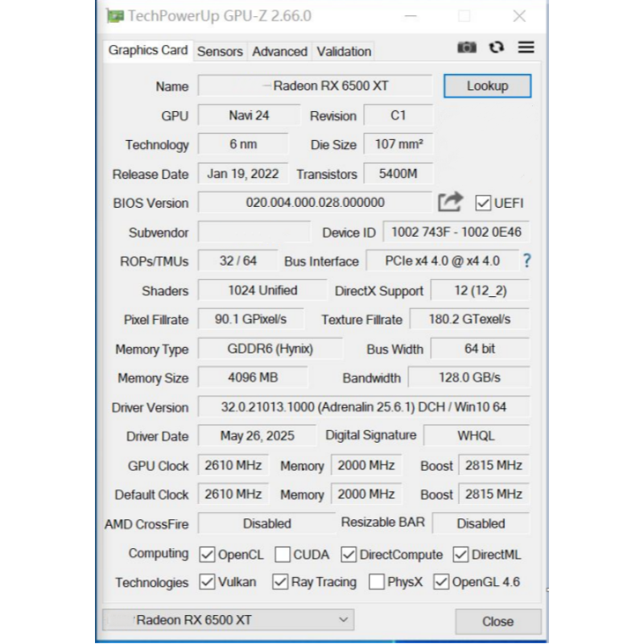Click the Bus Interface value PCIe x4 4.0 @ x4 4.0
The width and height of the screenshot is (644, 644).
click(x=442, y=260)
